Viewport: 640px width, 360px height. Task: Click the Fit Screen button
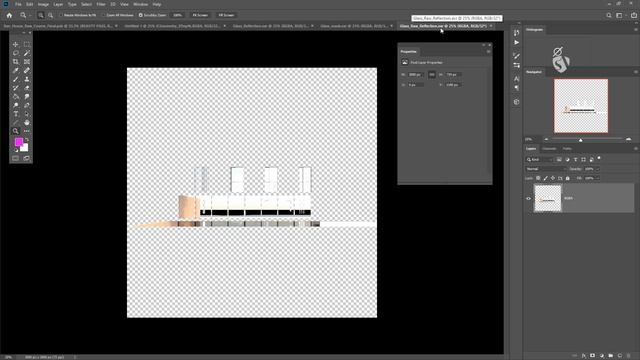(200, 15)
